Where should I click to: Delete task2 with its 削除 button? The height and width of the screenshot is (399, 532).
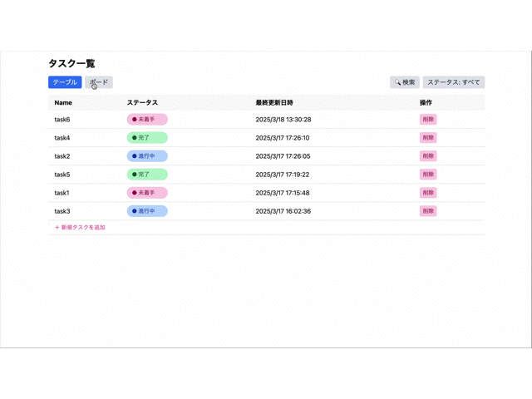(x=428, y=156)
